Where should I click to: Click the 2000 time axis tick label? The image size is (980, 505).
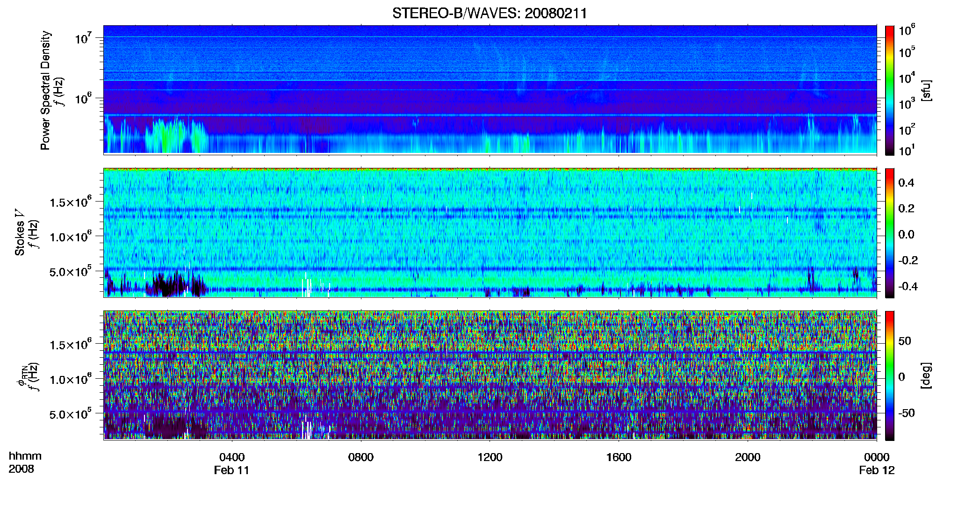point(748,457)
